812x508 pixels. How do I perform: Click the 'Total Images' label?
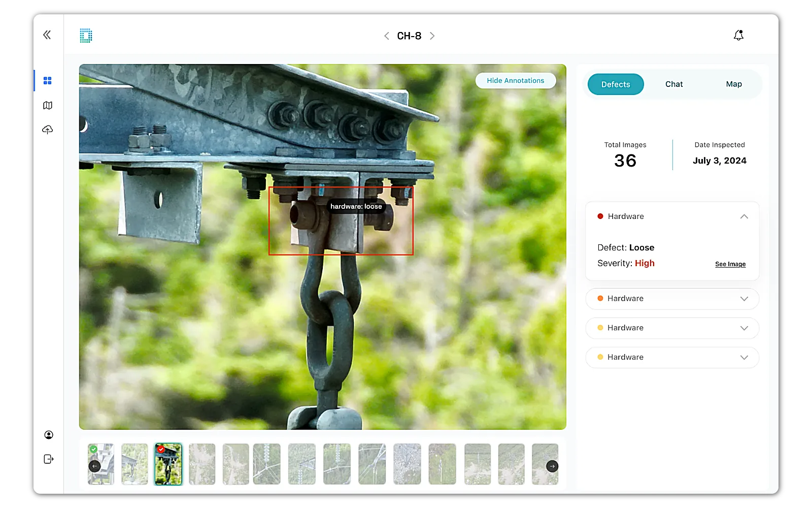coord(625,145)
